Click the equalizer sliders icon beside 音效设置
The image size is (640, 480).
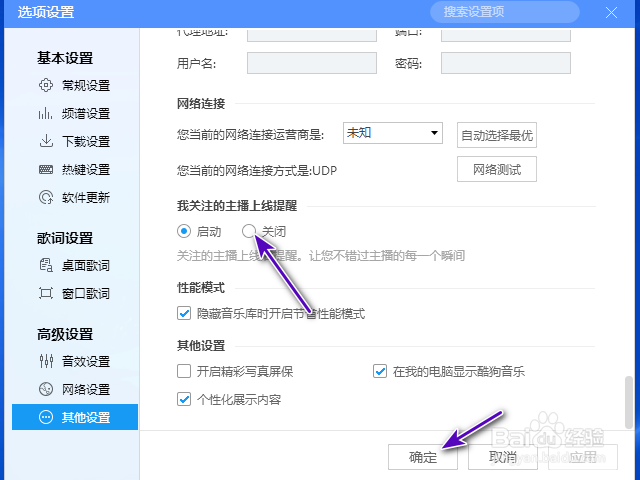[46, 361]
